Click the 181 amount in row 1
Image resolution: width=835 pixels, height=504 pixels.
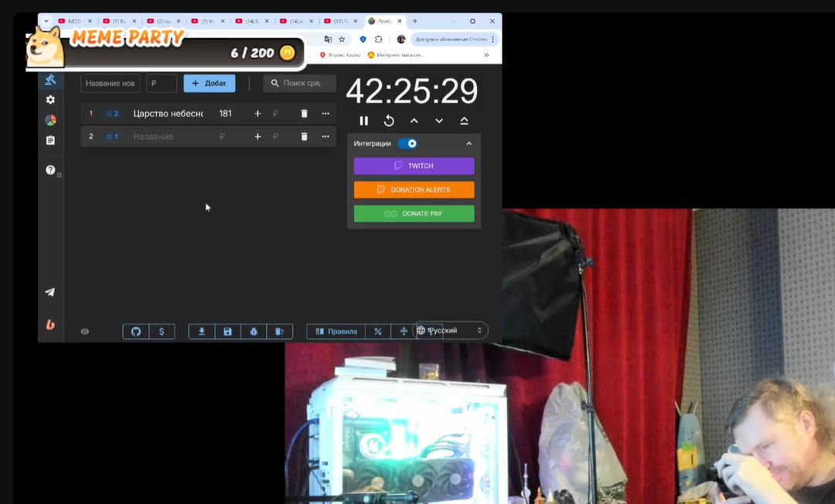(x=225, y=114)
